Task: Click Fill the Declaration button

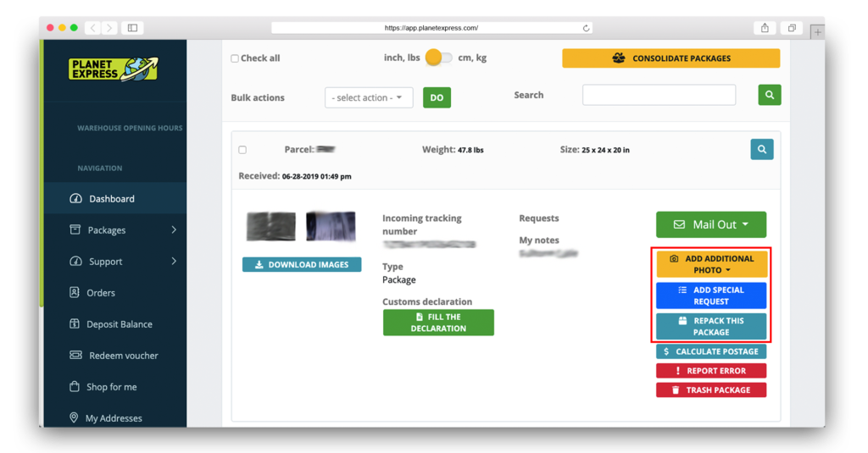Action: pyautogui.click(x=438, y=323)
